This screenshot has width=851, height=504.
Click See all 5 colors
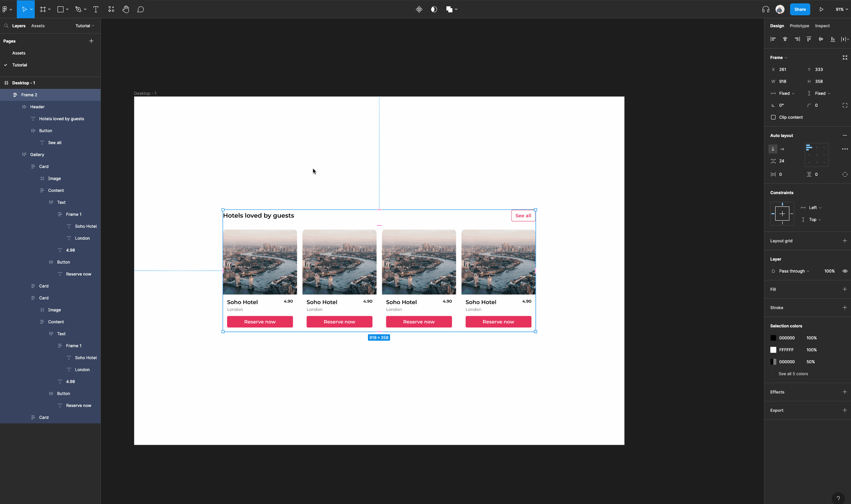(793, 374)
